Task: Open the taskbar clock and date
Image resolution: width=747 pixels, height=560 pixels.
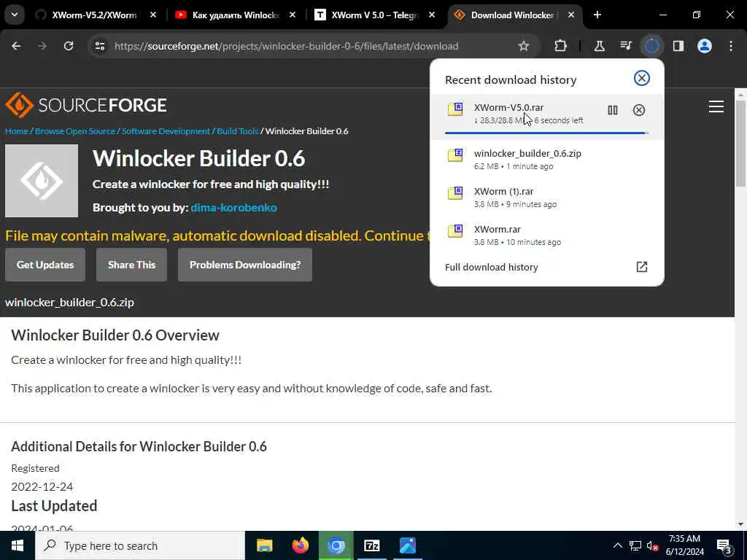Action: coord(684,545)
